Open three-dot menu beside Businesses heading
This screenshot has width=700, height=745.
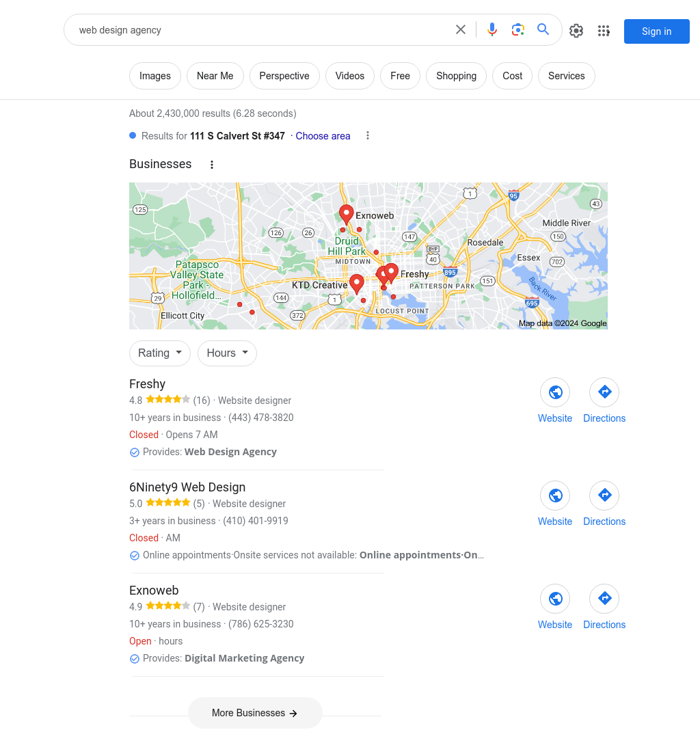tap(212, 165)
